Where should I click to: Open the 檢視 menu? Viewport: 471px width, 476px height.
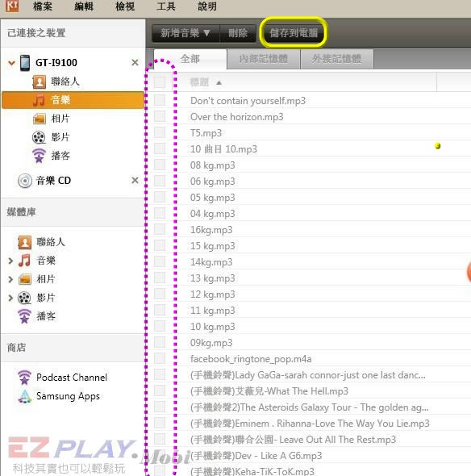click(125, 6)
